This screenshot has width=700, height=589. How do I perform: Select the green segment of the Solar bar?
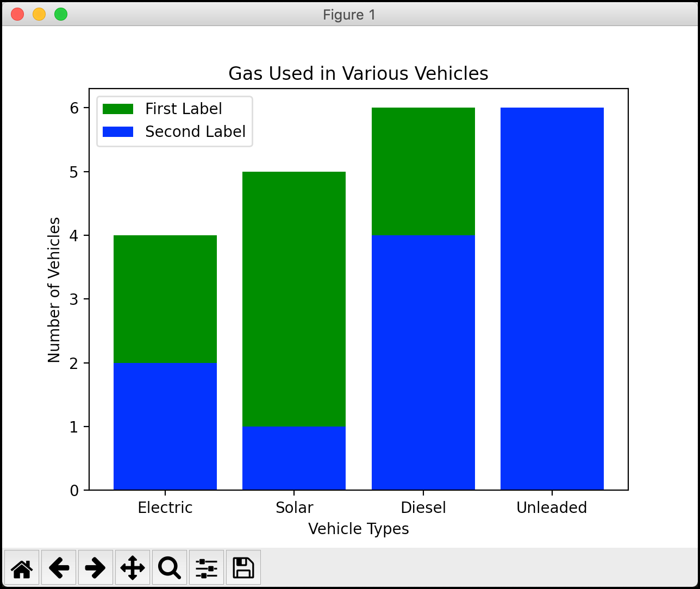tap(294, 299)
